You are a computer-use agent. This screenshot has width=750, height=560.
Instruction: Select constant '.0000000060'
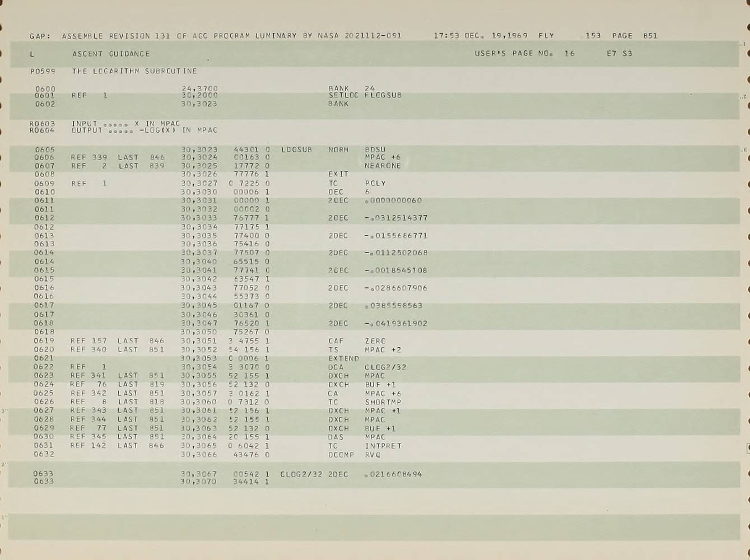coord(393,200)
